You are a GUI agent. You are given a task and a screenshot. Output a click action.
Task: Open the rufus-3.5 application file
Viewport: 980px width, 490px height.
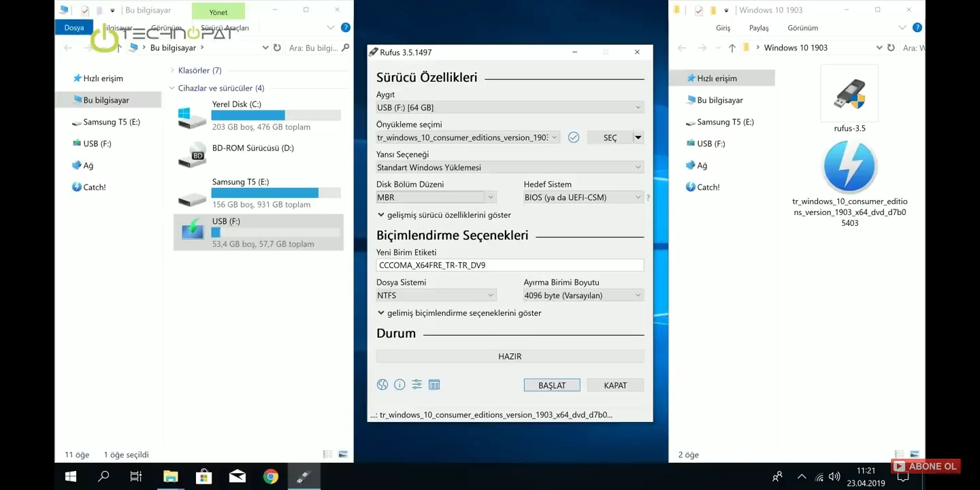point(849,99)
